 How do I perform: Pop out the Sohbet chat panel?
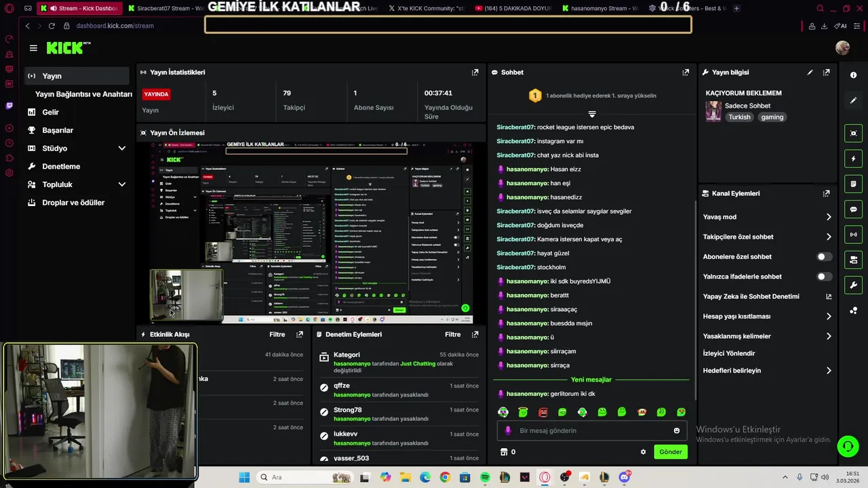(x=686, y=72)
